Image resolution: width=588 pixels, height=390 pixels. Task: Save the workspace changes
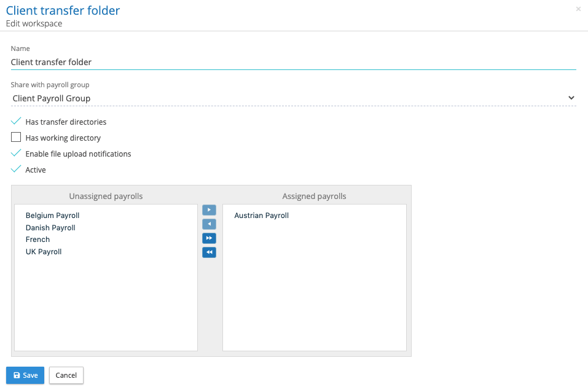pos(25,375)
